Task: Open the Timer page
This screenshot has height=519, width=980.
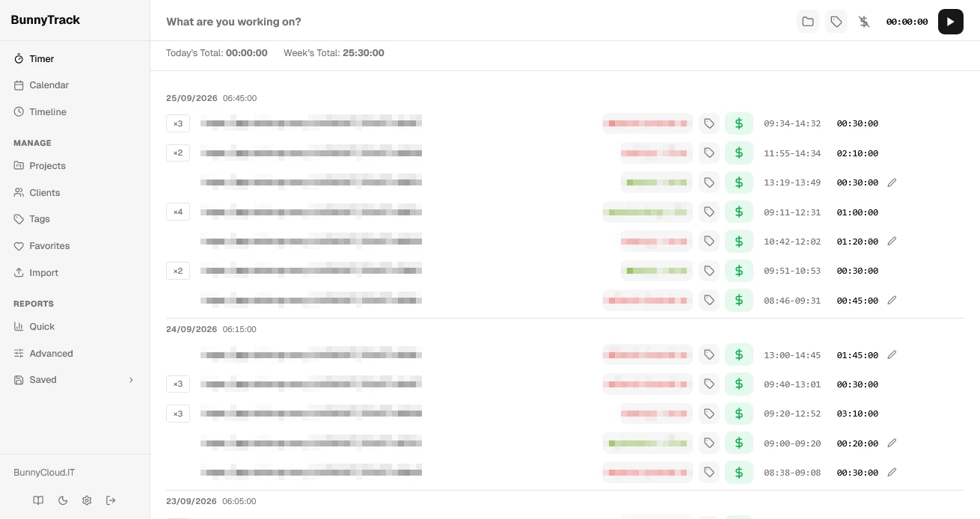Action: tap(75, 58)
